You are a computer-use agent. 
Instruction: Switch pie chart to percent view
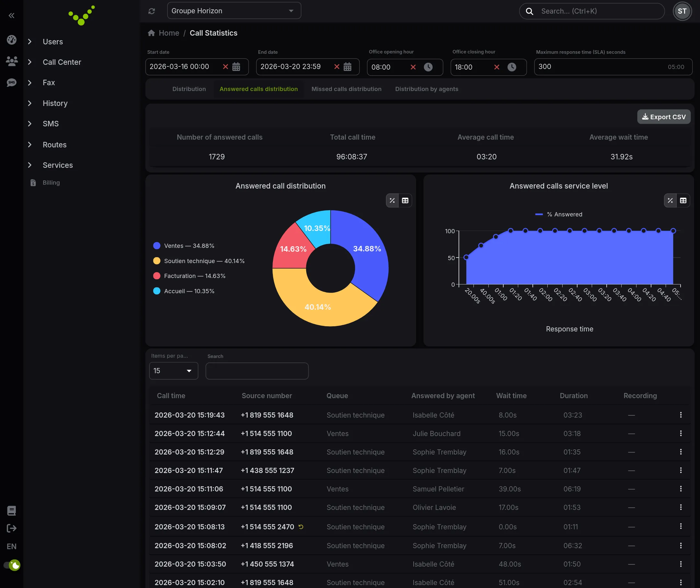tap(392, 200)
